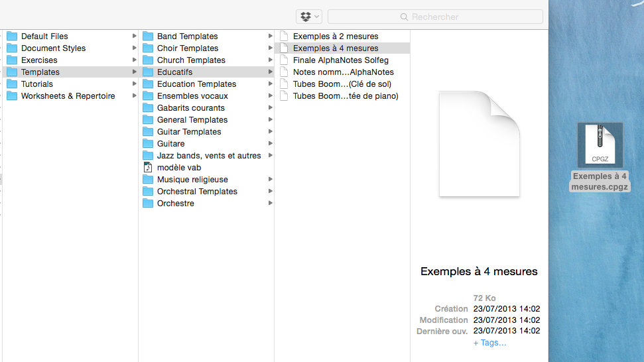The height and width of the screenshot is (362, 644).
Task: Click the Choir Templates folder icon
Action: coord(148,48)
